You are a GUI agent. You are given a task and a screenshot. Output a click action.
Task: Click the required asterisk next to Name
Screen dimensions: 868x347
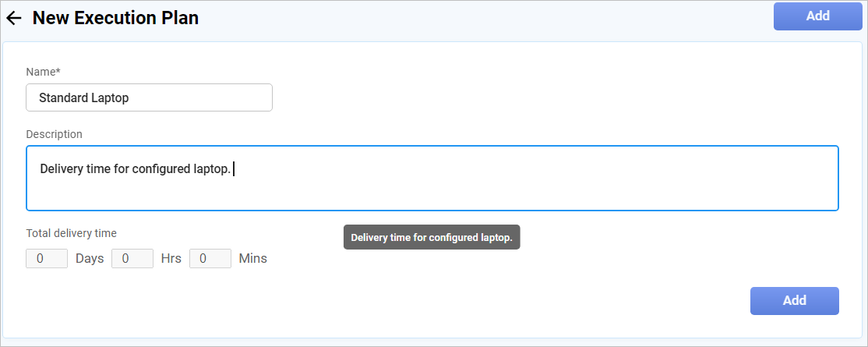coord(58,71)
